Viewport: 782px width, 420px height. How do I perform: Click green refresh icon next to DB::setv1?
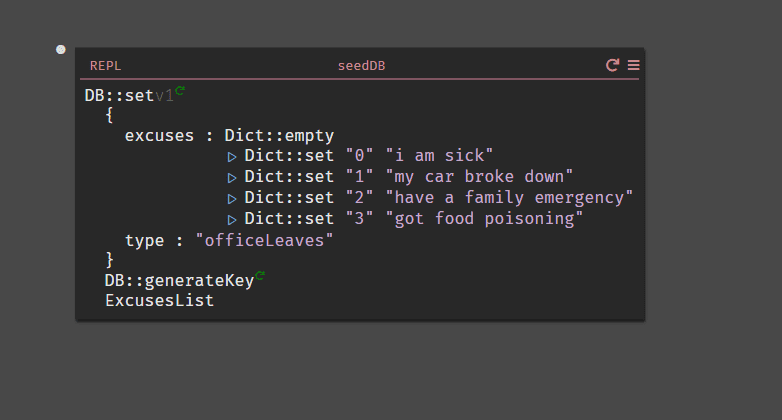coord(180,90)
